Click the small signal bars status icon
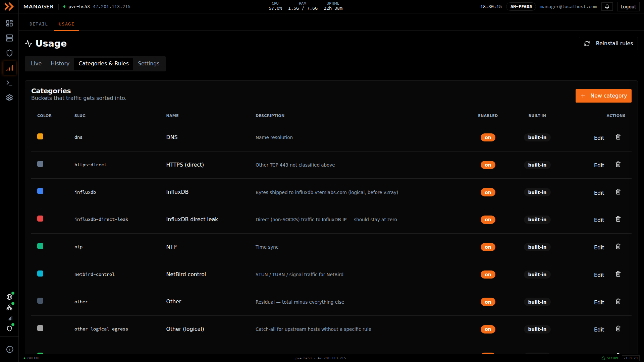Viewport: 644px width, 362px height. coord(9,318)
